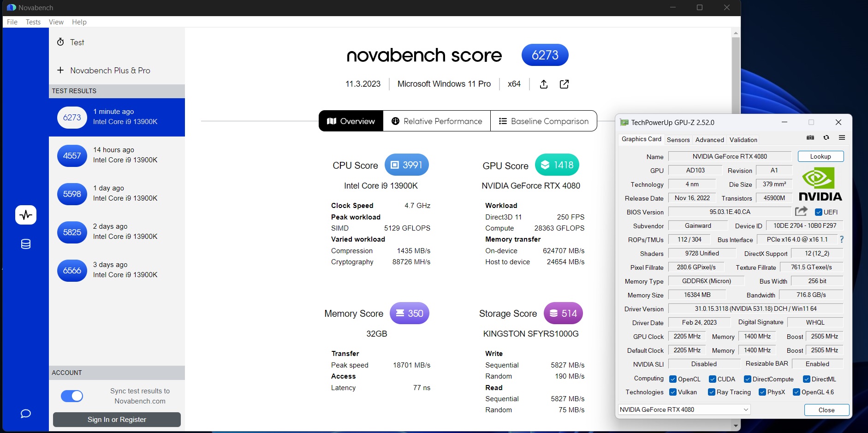
Task: Click the Memory Type field GDDR6X (Micron)
Action: 706,281
